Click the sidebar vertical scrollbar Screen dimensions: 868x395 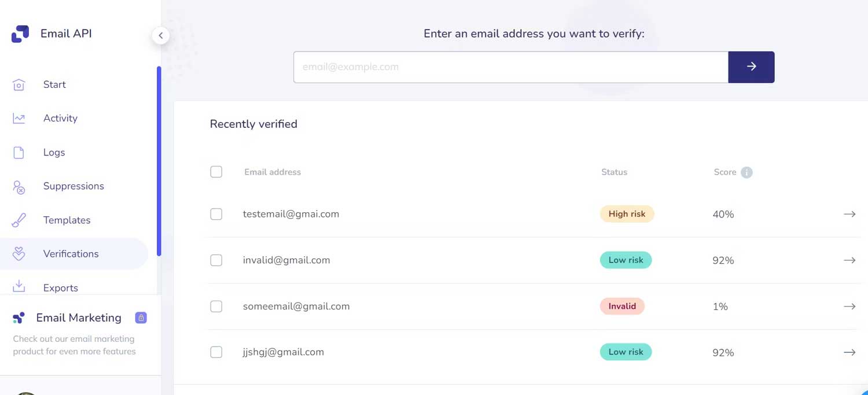click(159, 162)
